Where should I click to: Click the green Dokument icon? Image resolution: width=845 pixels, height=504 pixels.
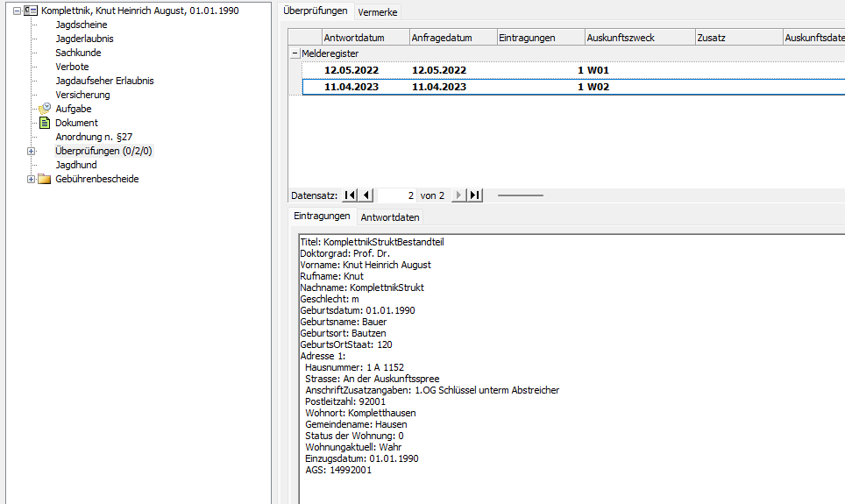(x=45, y=123)
